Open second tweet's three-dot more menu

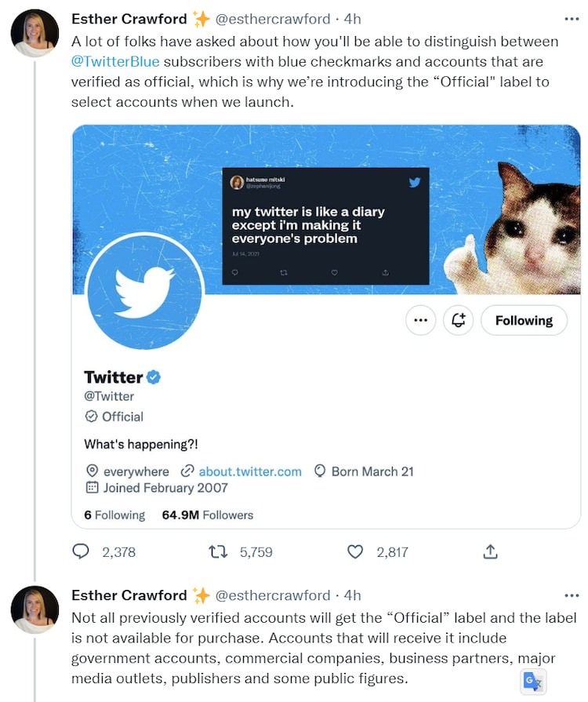coord(572,595)
